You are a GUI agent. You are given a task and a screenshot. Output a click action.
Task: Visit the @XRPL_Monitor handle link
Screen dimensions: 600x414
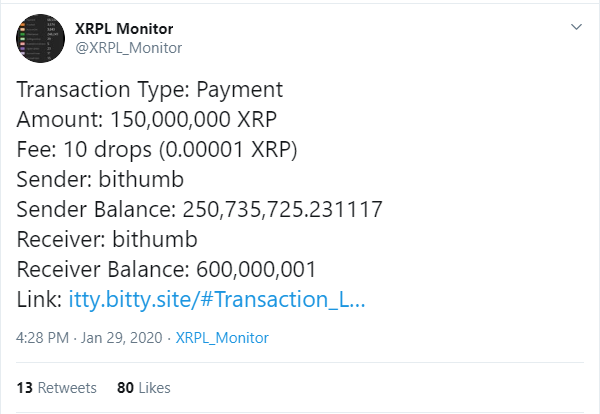pos(129,48)
